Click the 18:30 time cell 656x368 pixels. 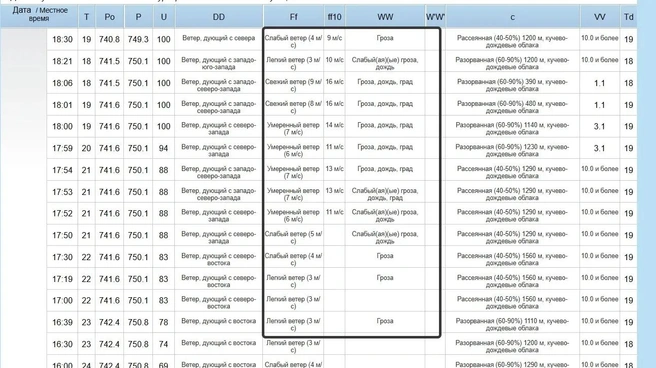[62, 39]
